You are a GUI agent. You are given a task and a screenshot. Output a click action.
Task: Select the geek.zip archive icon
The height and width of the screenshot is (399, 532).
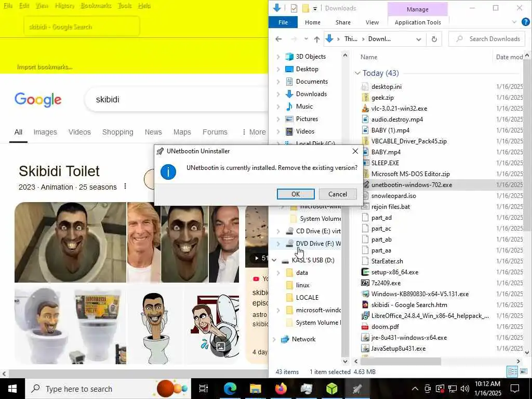click(x=365, y=98)
